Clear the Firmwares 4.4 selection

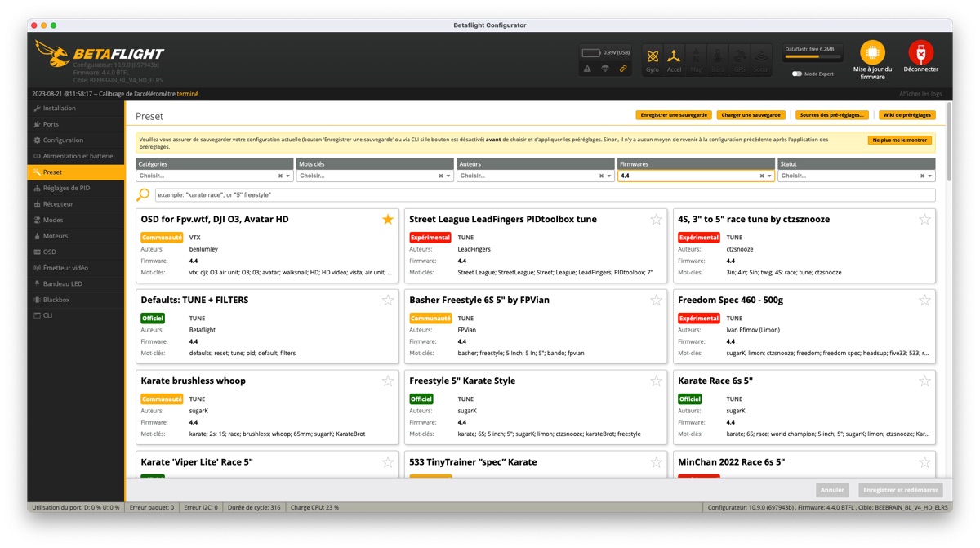pos(761,176)
